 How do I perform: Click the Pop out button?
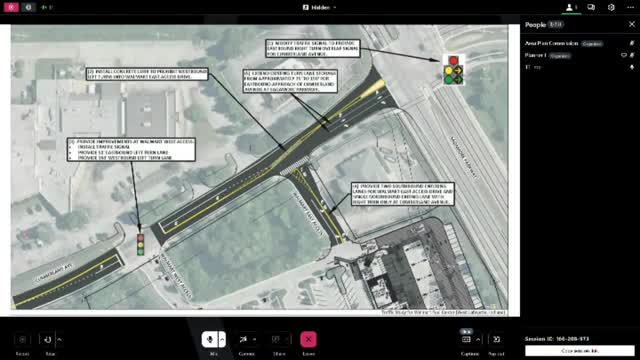(x=496, y=339)
